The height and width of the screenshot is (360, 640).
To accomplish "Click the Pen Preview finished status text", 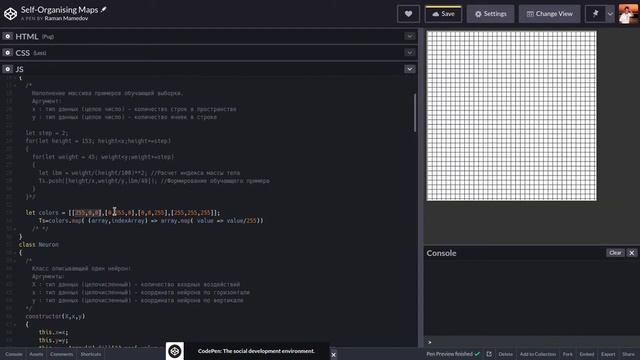I will [x=449, y=354].
